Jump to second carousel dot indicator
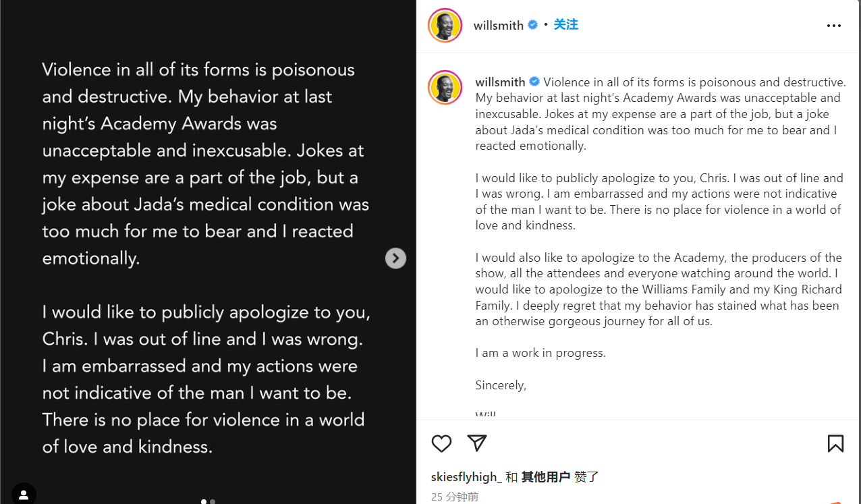Image resolution: width=861 pixels, height=504 pixels. (x=213, y=501)
